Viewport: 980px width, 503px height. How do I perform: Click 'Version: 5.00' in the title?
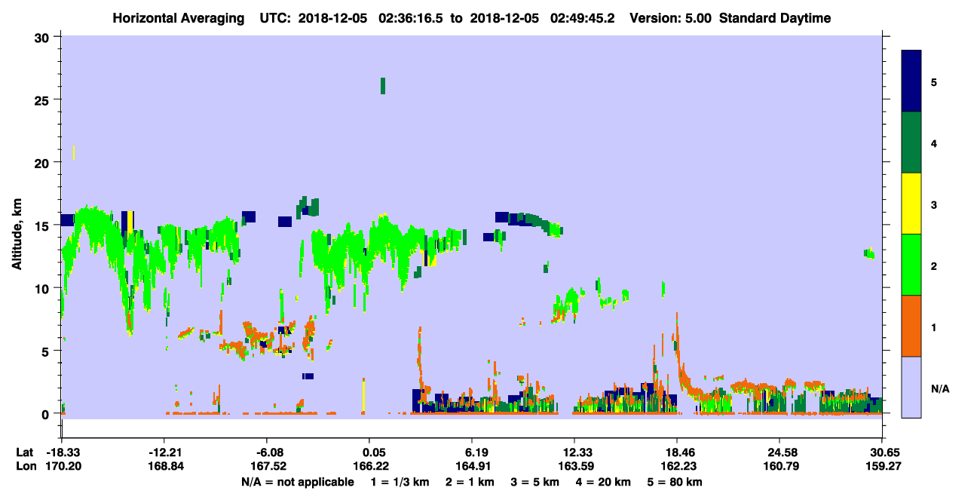(670, 18)
